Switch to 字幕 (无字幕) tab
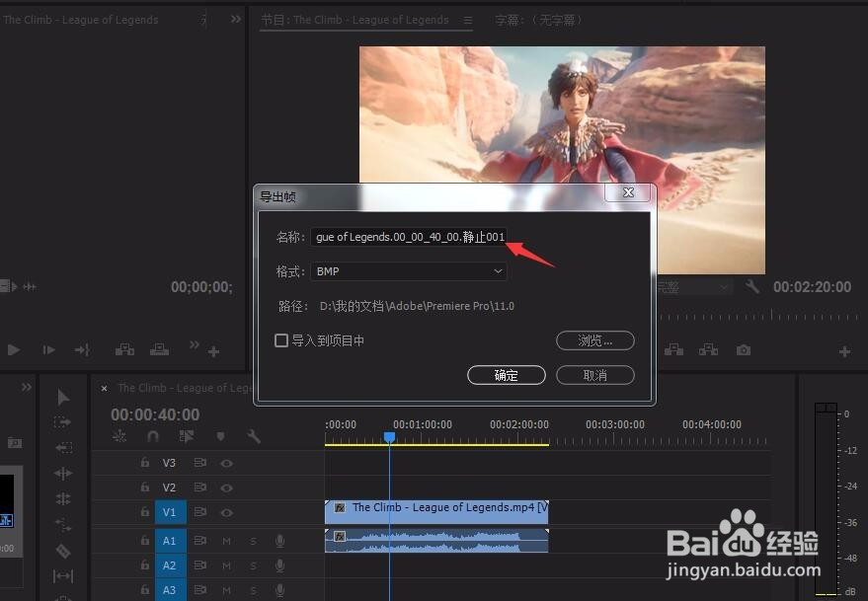Image resolution: width=868 pixels, height=601 pixels. (x=538, y=20)
